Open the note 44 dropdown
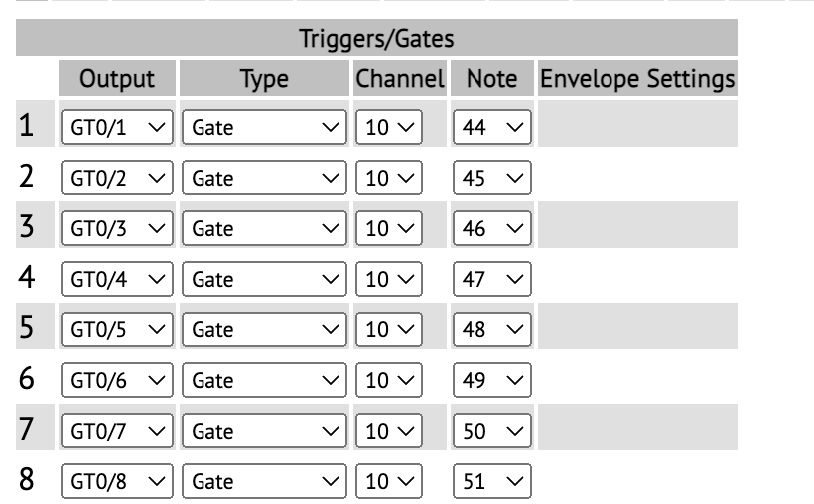Screen dimensions: 814x504 (492, 128)
